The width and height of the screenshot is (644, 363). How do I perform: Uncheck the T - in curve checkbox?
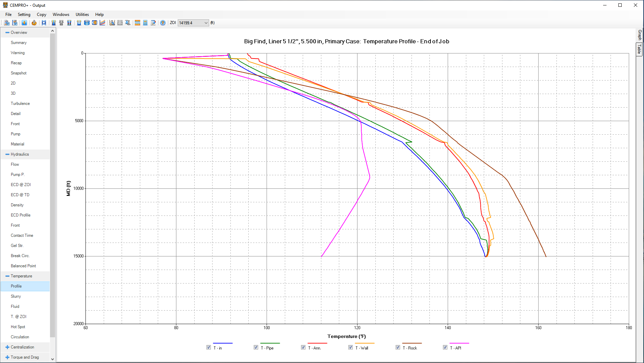[x=208, y=347]
